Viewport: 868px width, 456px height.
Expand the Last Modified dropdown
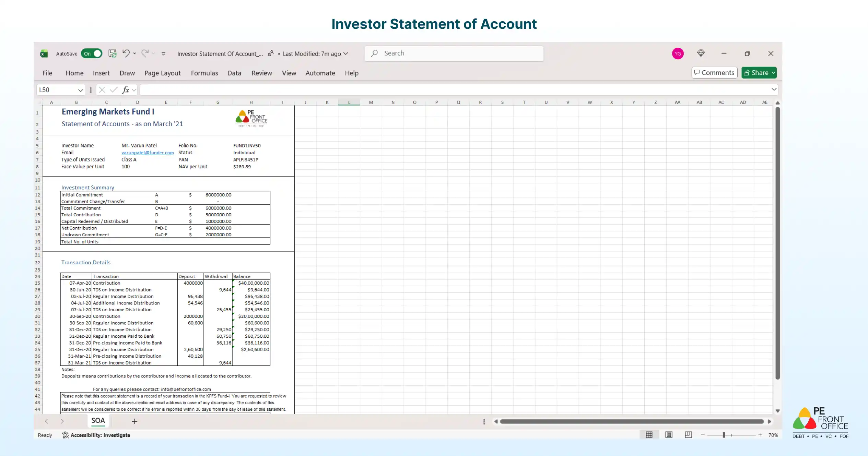point(346,53)
